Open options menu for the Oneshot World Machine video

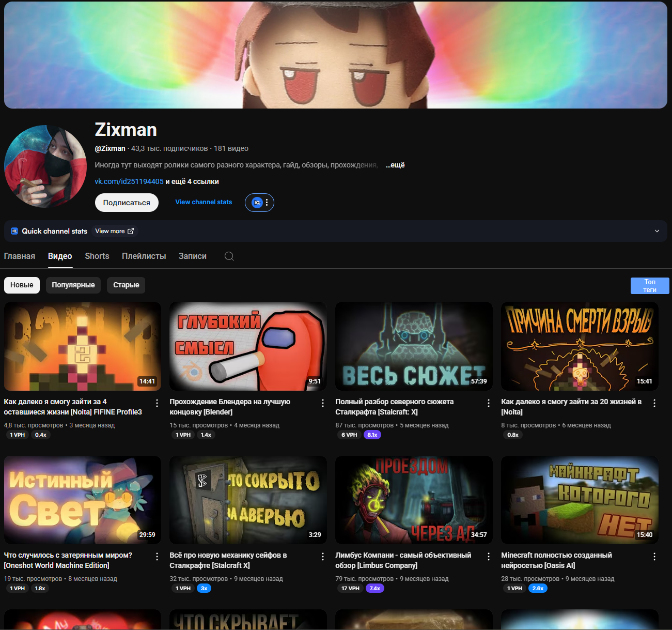(157, 557)
